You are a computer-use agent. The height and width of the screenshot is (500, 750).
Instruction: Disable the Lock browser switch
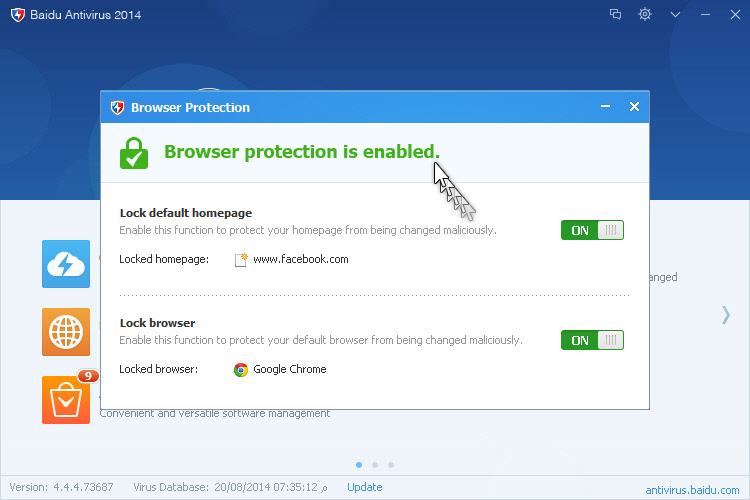tap(592, 340)
